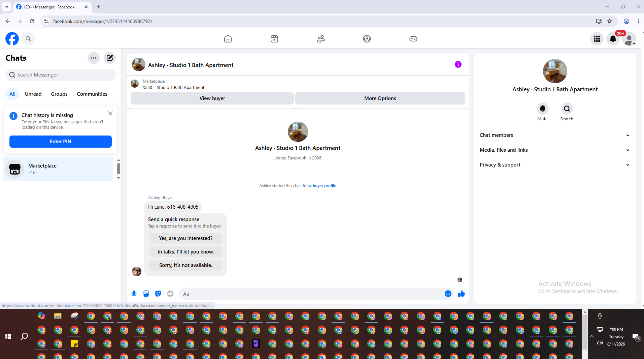Viewport: 644px width, 359px height.
Task: Expand the Chat members section
Action: click(x=555, y=135)
